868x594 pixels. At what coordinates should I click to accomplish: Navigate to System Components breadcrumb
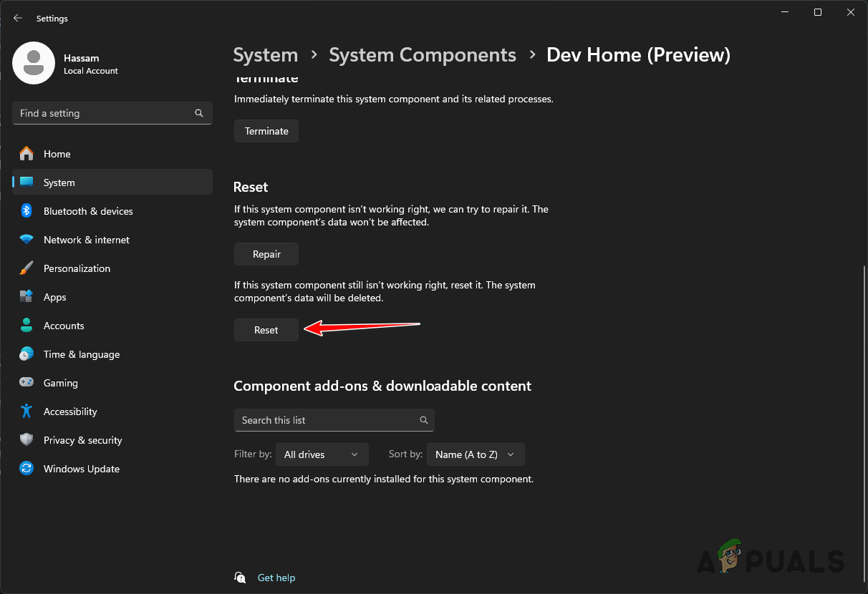coord(422,54)
